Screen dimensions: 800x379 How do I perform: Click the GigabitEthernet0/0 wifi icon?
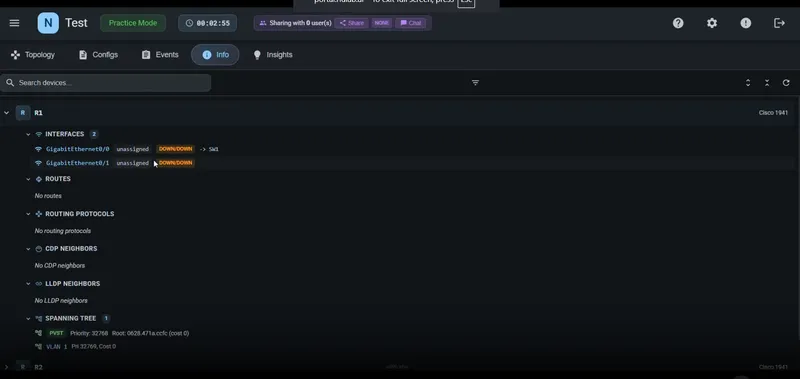click(38, 149)
